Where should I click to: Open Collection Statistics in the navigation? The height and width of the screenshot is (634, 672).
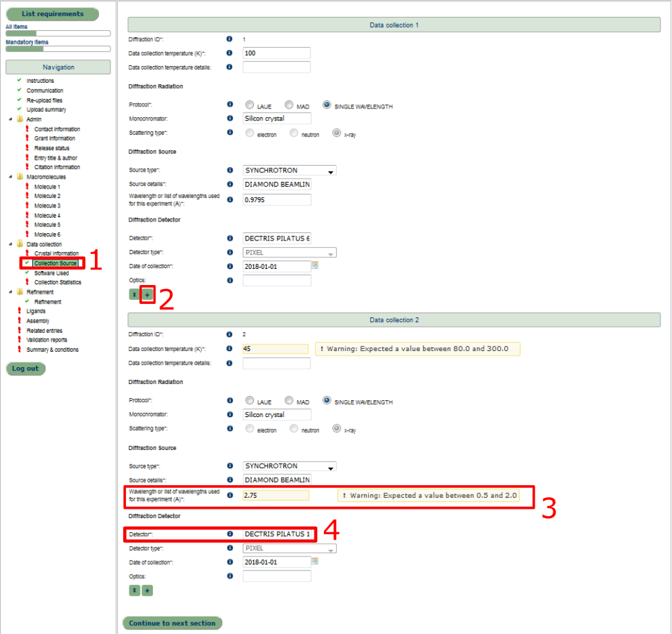[57, 282]
